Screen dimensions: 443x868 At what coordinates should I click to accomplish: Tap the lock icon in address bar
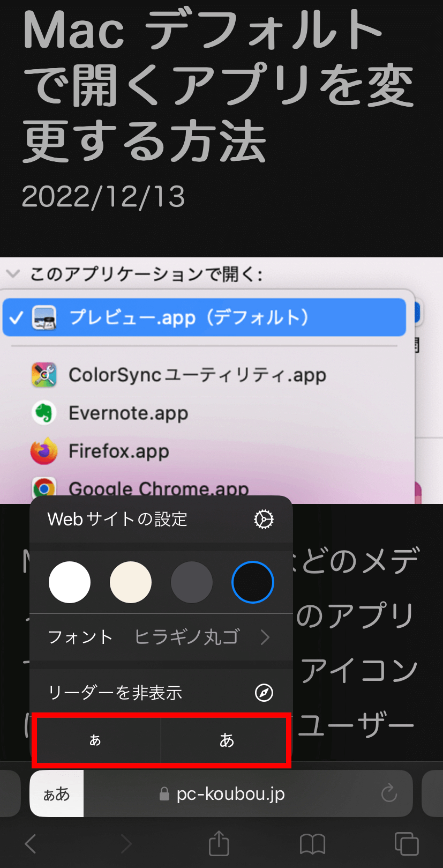tap(164, 794)
